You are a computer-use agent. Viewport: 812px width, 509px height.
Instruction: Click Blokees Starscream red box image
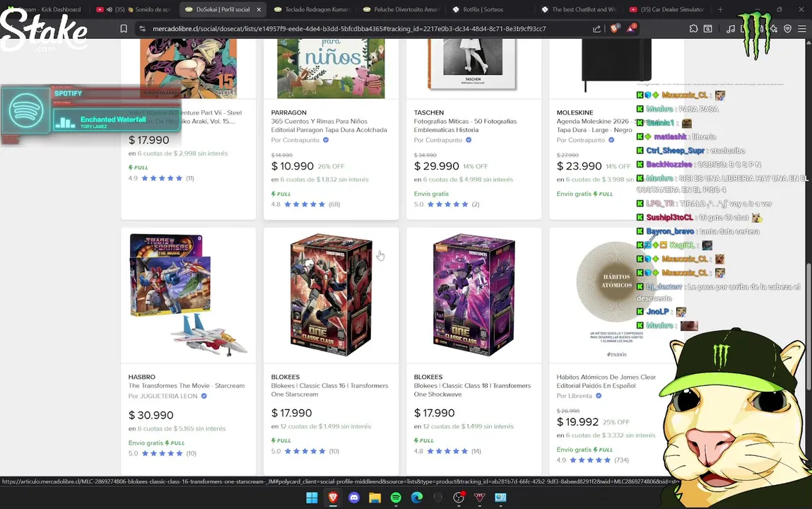coord(331,295)
